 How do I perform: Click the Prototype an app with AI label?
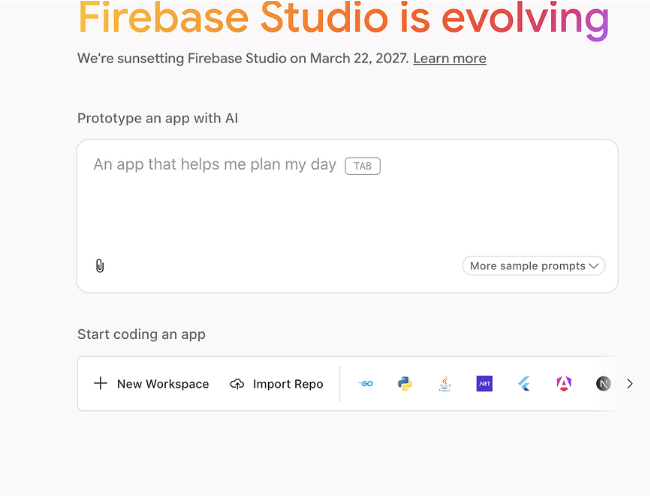(157, 118)
